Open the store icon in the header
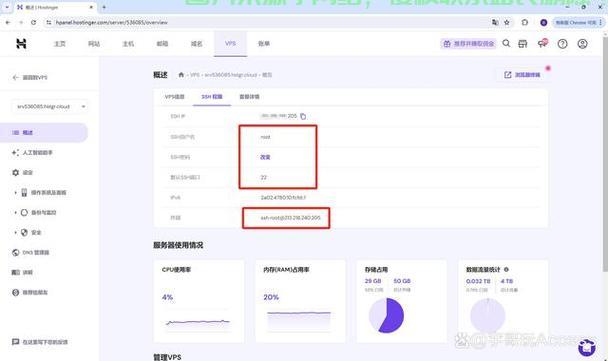This screenshot has width=608, height=361. pyautogui.click(x=523, y=44)
